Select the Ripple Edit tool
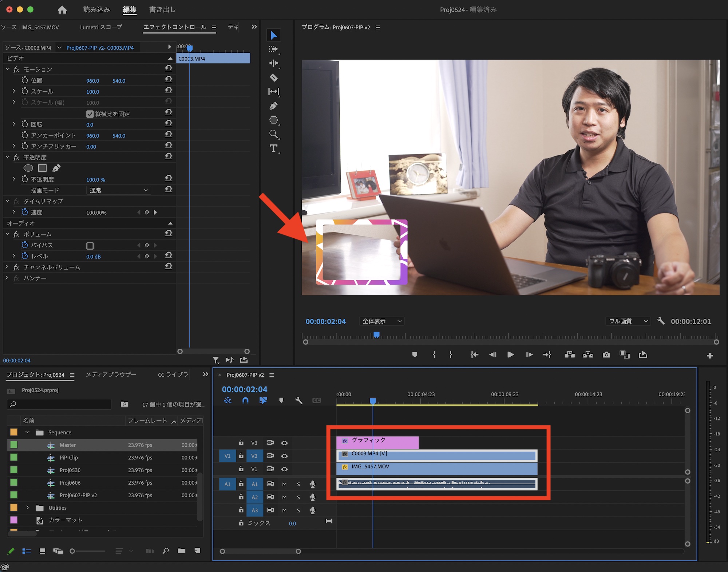 (273, 63)
